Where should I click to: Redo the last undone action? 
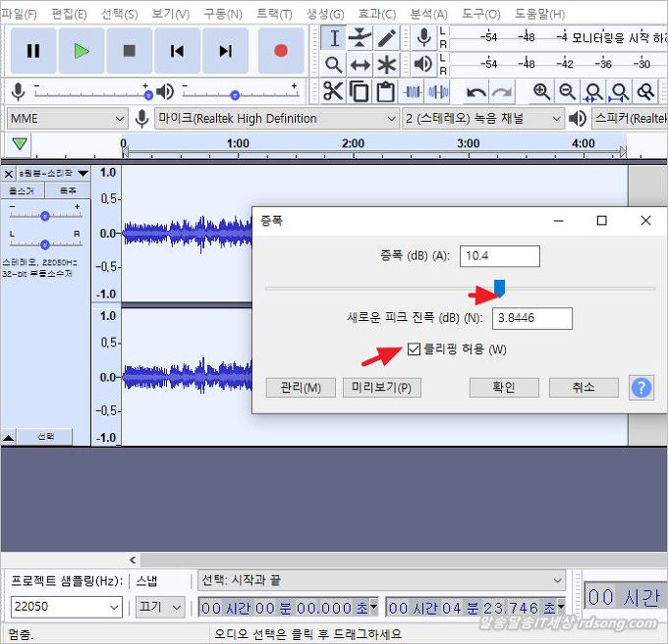[x=502, y=91]
